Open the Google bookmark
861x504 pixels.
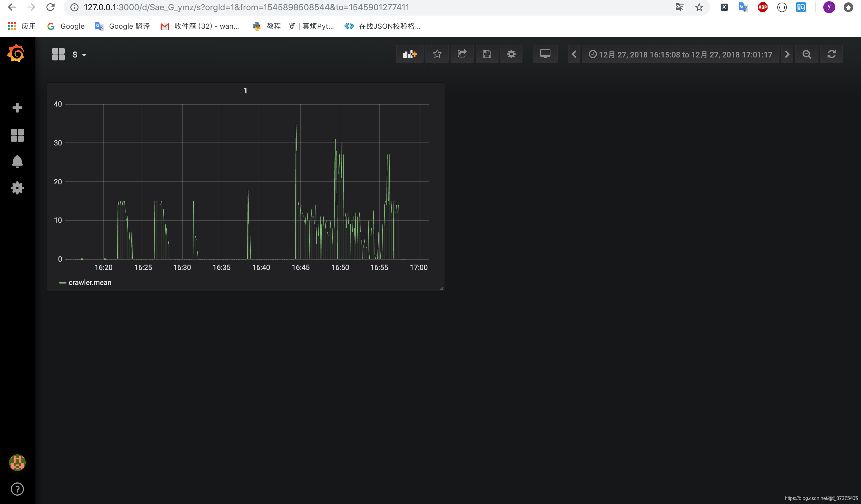66,26
